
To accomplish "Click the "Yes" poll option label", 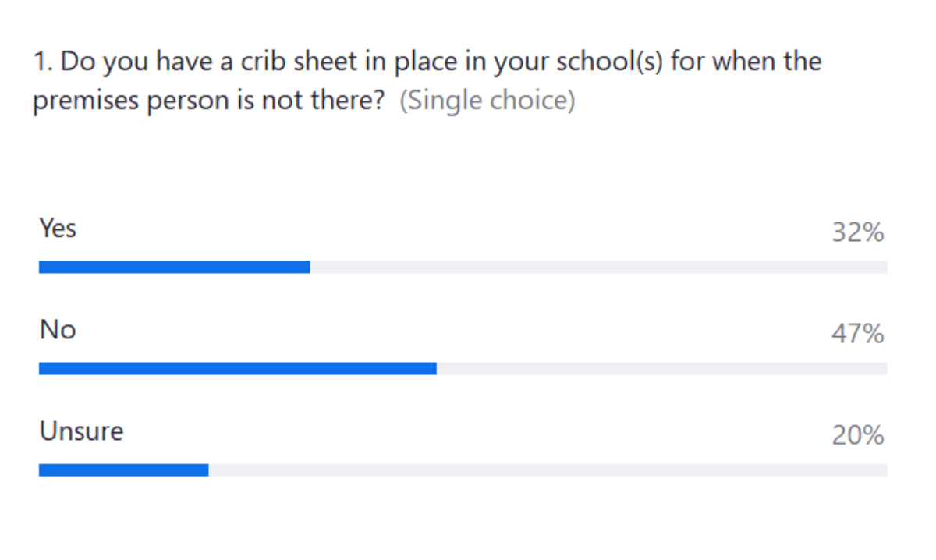I will point(58,229).
